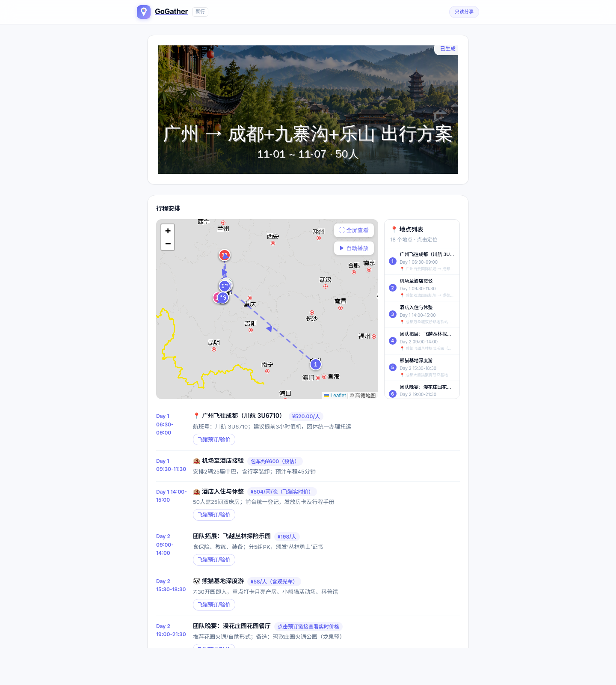This screenshot has width=616, height=685.
Task: Click the 行程安排 section heading
Action: pyautogui.click(x=168, y=208)
